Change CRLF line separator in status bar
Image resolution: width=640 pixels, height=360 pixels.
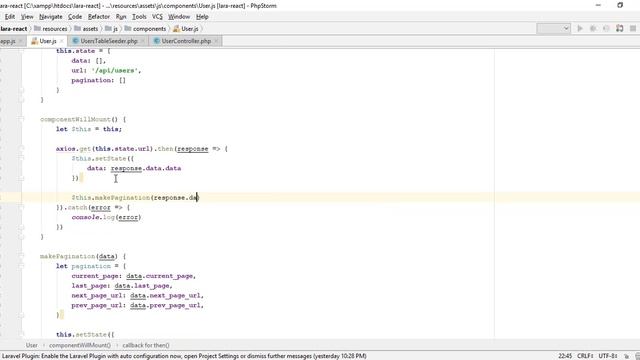coord(585,356)
